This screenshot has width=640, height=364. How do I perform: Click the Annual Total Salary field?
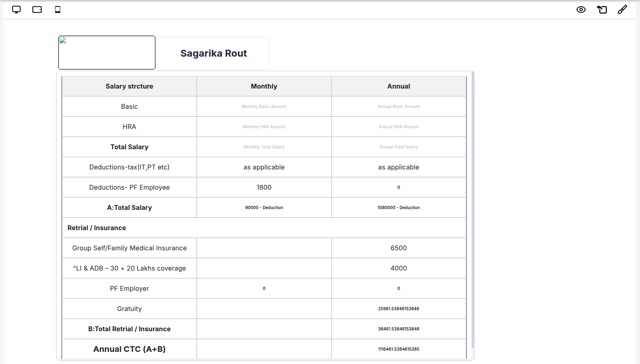point(398,147)
